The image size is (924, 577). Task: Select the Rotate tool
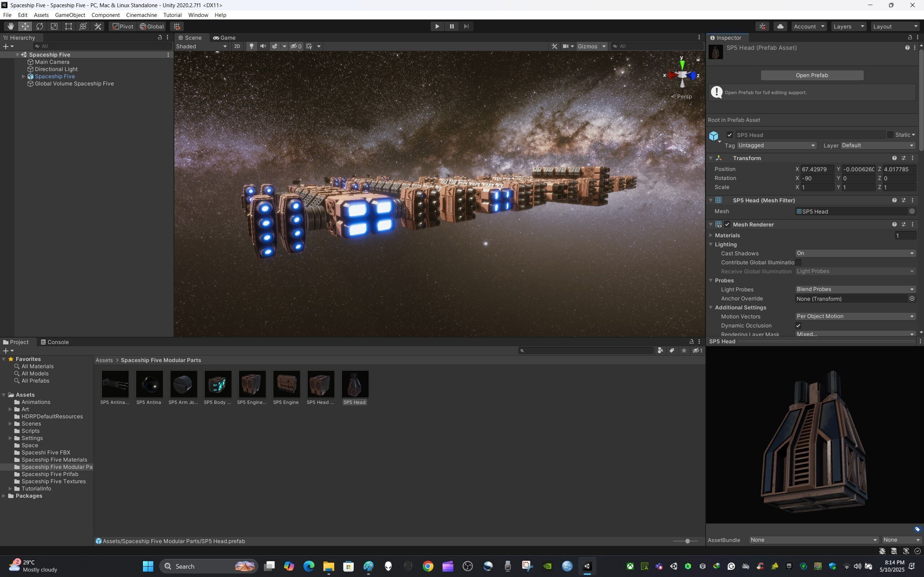click(x=39, y=26)
